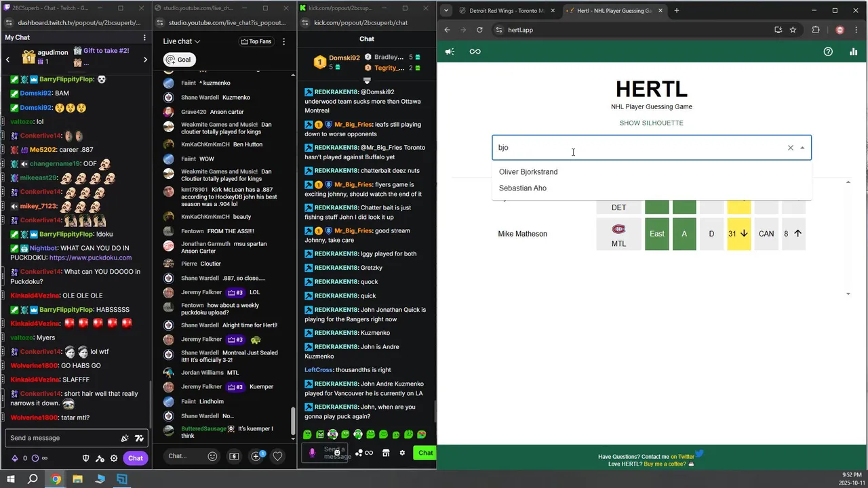Viewport: 868px width, 488px height.
Task: Expand YouTube Live chat view dropdown
Action: [182, 41]
